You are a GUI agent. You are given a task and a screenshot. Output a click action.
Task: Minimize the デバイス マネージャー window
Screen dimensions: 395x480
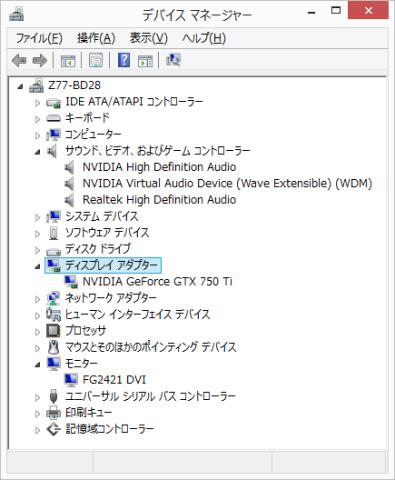click(312, 12)
